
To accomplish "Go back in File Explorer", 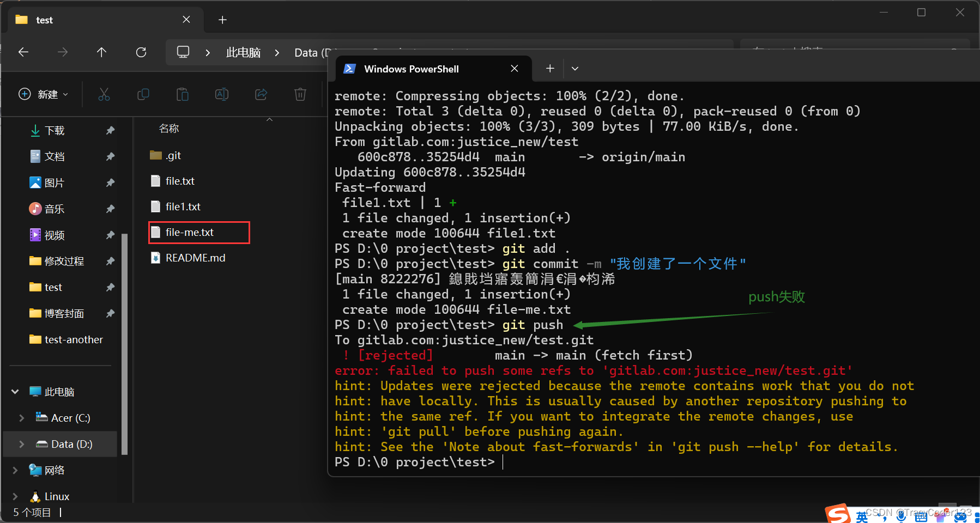I will coord(23,52).
